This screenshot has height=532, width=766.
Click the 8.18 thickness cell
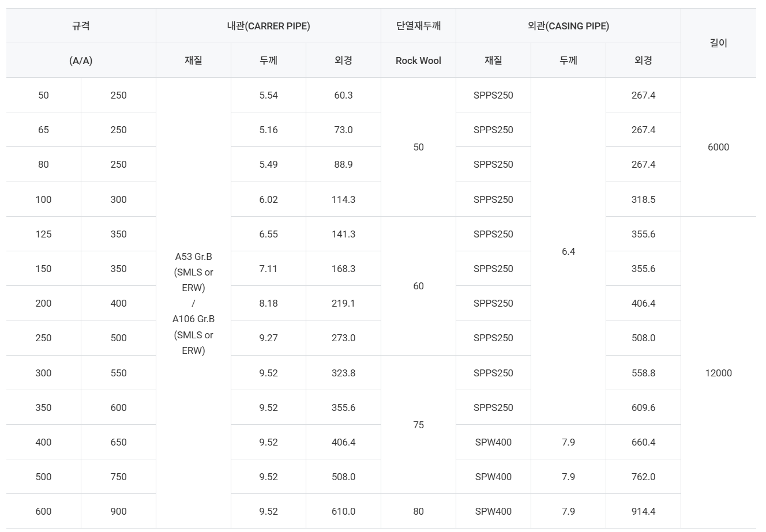point(268,303)
